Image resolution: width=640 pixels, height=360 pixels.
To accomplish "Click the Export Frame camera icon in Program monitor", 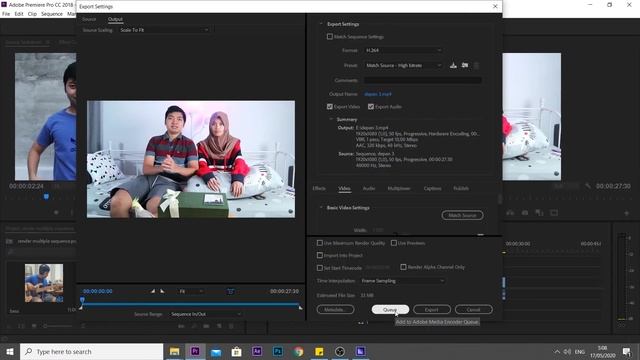I will 525,213.
